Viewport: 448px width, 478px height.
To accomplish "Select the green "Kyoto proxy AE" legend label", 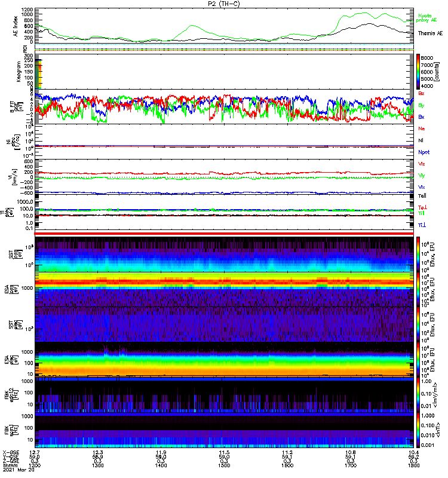I will 426,18.
